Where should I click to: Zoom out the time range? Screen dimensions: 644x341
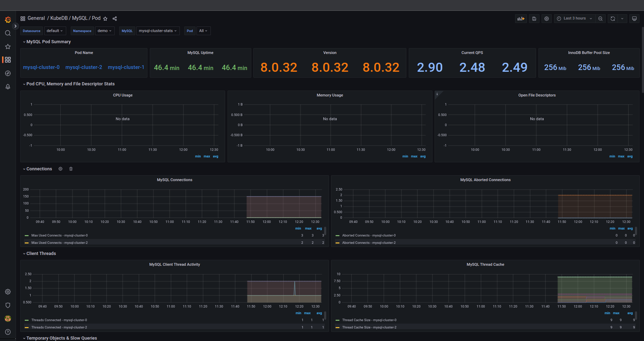coord(600,18)
